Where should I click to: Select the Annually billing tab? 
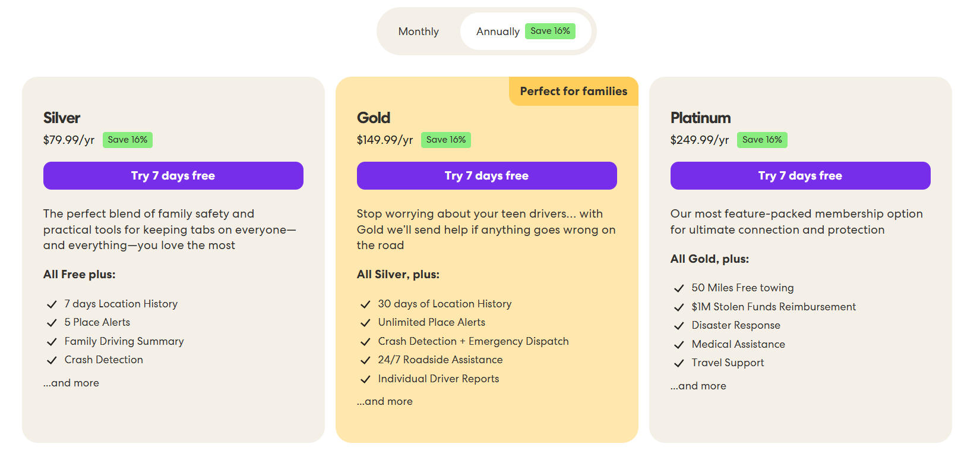click(x=498, y=31)
